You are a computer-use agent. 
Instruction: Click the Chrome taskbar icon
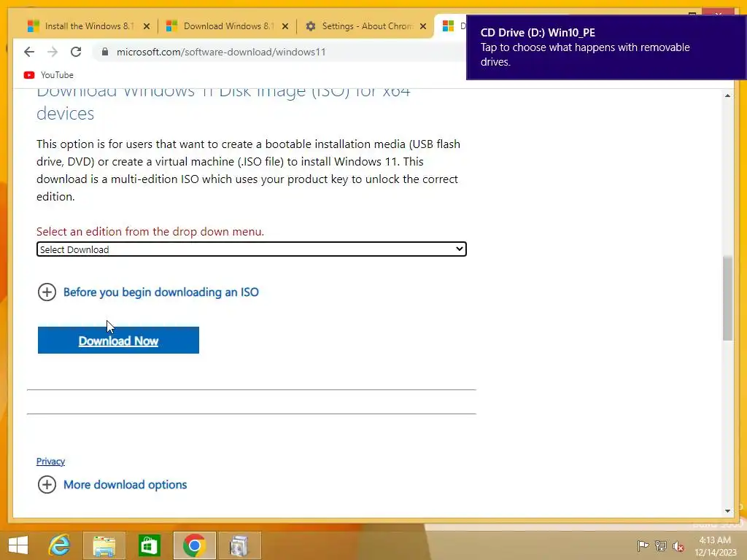(x=194, y=545)
